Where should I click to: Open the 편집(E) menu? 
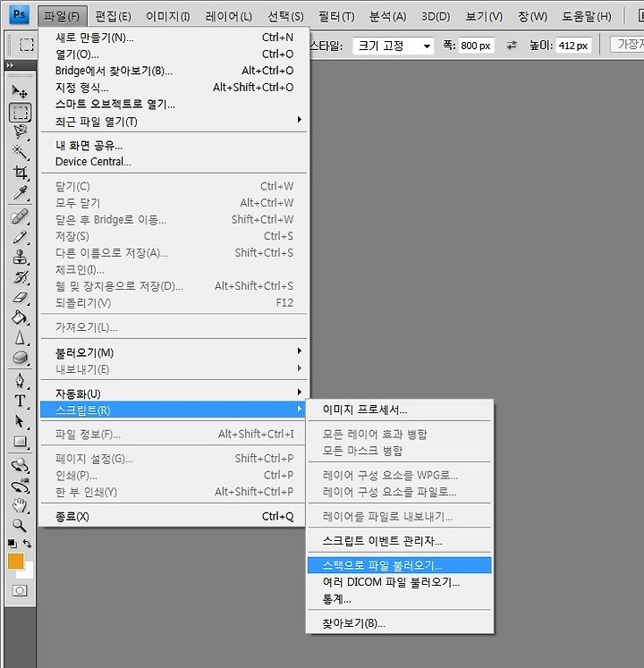pyautogui.click(x=113, y=17)
